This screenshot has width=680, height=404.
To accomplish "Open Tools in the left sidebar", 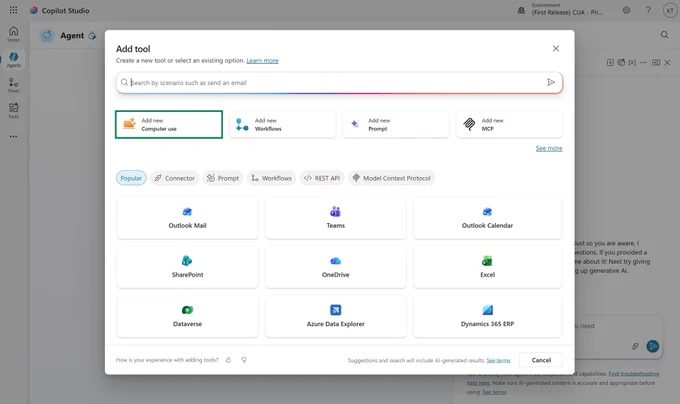I will (x=13, y=111).
